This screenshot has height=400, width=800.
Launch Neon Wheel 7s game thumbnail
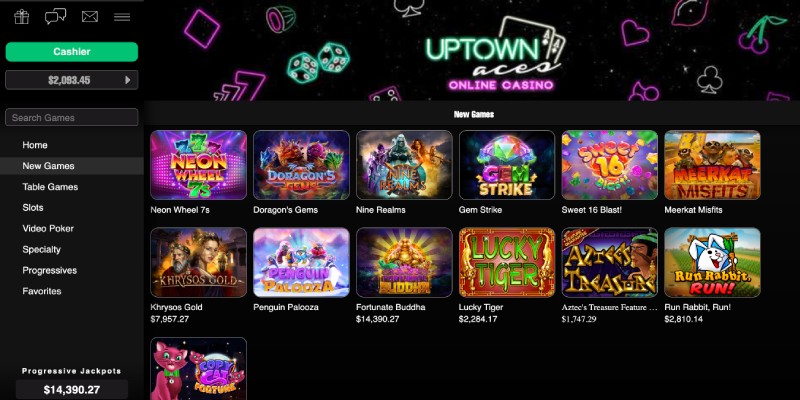coord(198,165)
